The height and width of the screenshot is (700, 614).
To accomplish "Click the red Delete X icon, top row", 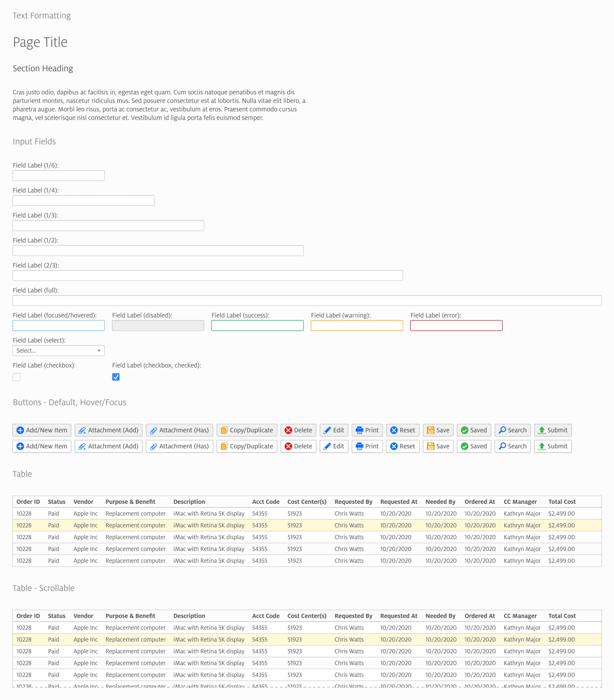I will [288, 430].
